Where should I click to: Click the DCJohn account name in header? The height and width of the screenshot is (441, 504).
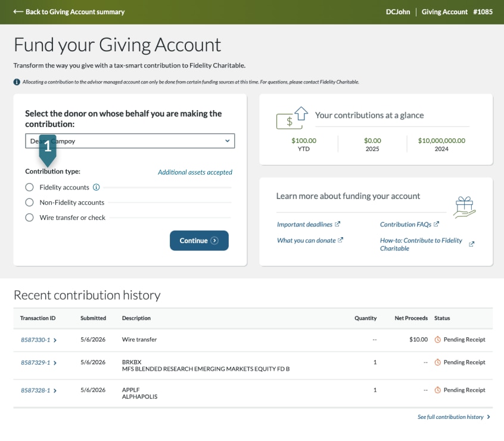[398, 12]
